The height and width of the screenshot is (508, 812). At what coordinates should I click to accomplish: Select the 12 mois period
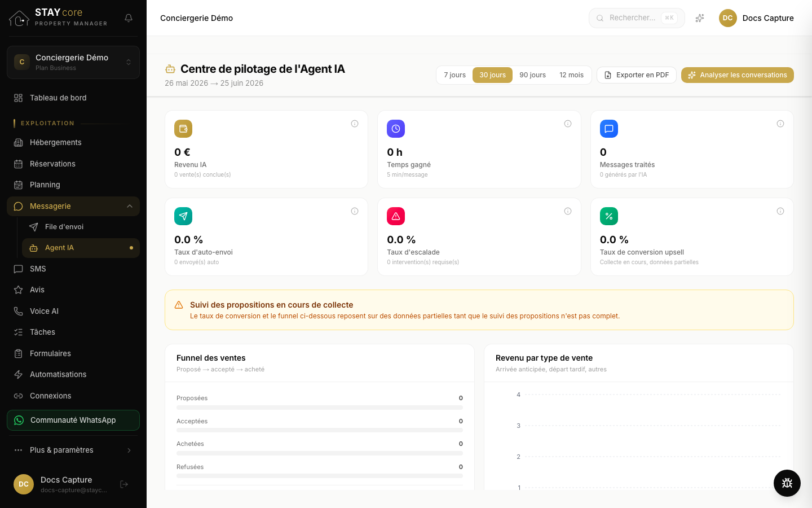[x=571, y=75]
